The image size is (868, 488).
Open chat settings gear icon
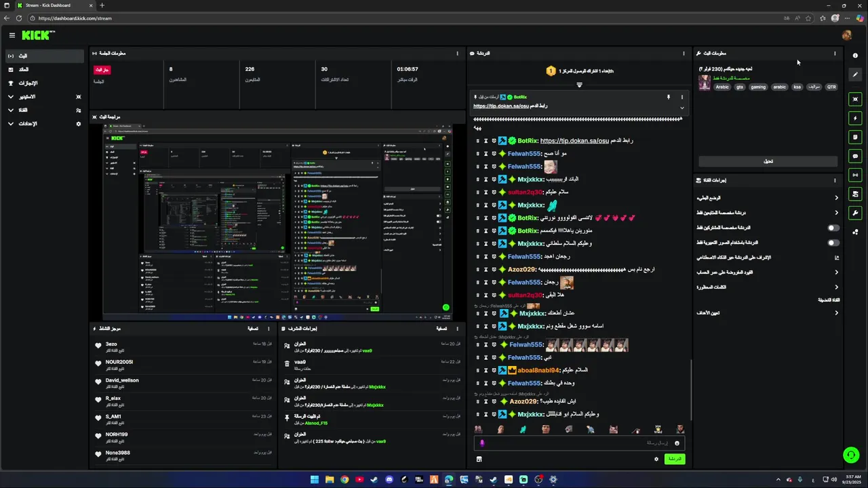tap(656, 459)
